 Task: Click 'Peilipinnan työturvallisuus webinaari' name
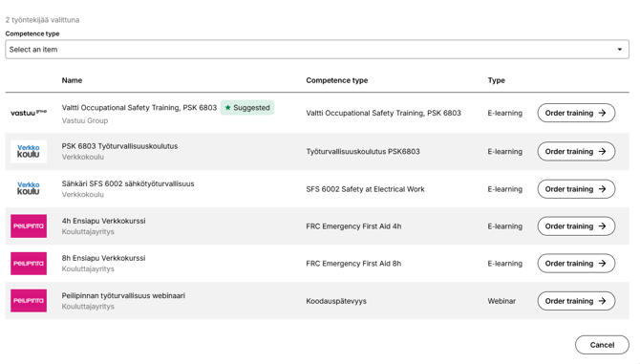(x=123, y=295)
